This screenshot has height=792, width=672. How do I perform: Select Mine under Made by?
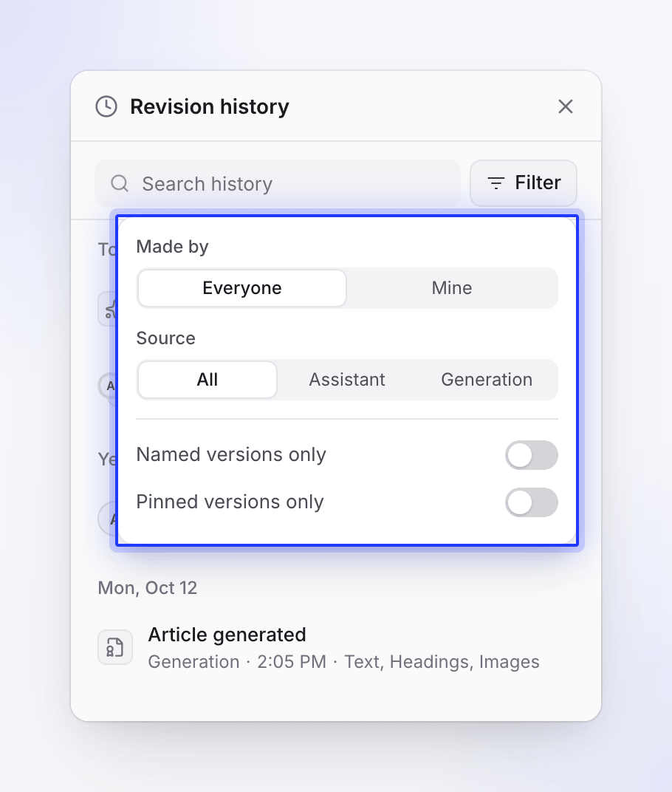pyautogui.click(x=452, y=288)
